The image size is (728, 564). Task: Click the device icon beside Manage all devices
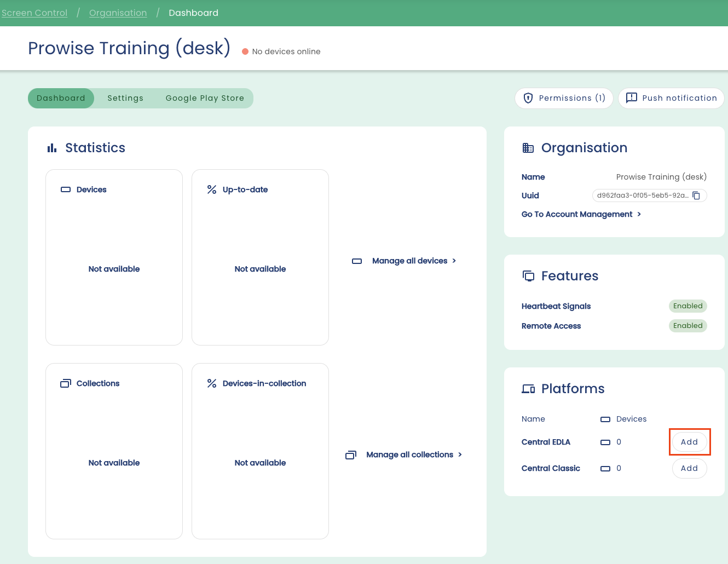pos(357,261)
